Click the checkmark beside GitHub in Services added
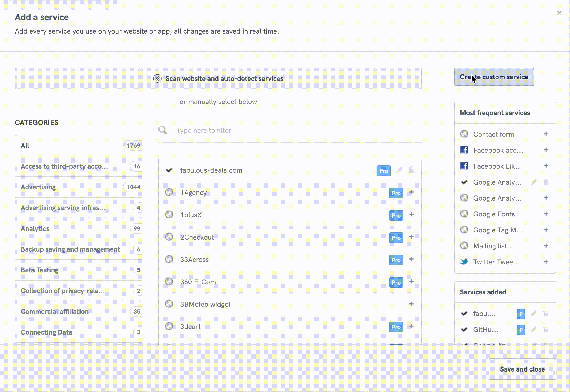The height and width of the screenshot is (392, 570). (464, 330)
